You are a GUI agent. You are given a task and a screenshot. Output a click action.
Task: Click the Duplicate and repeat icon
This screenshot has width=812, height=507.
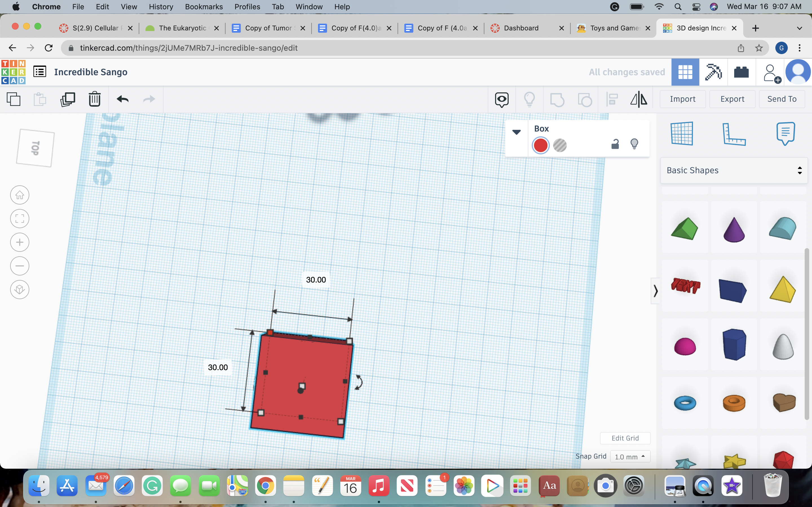point(67,99)
